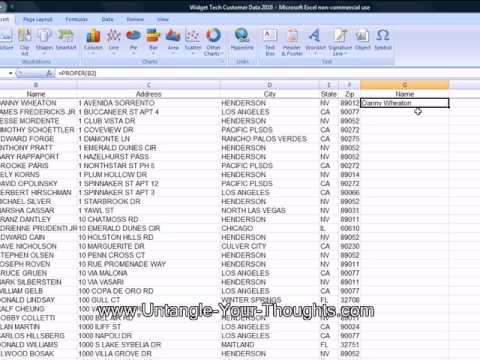Insert an embedded Object

click(363, 40)
